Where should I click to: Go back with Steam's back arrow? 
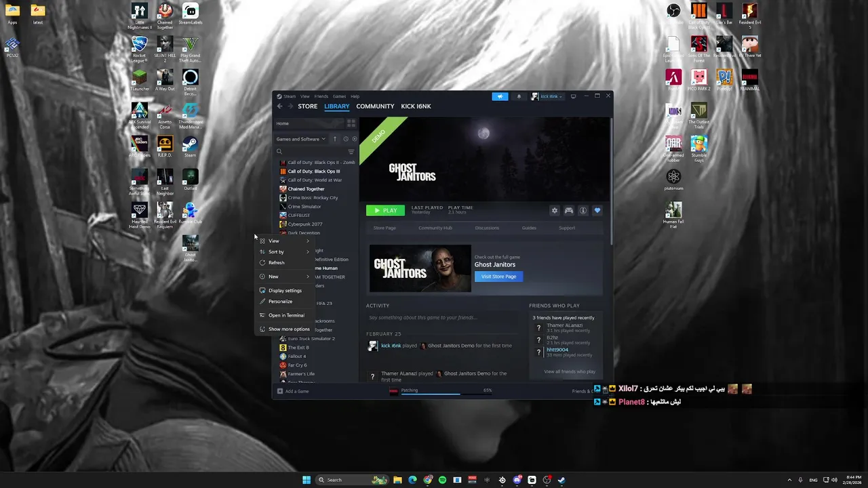[x=279, y=106]
